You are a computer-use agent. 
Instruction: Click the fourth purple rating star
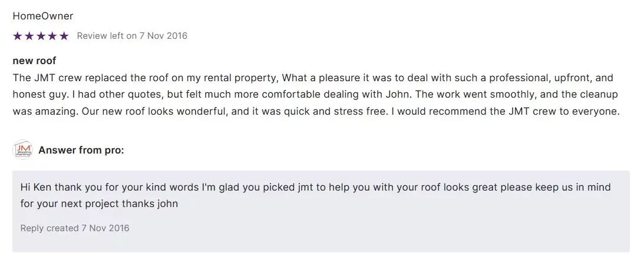52,36
